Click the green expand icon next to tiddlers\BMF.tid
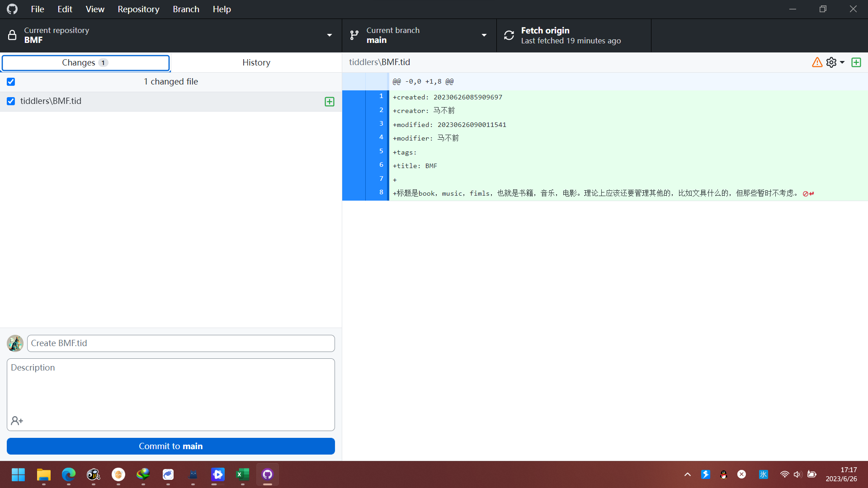Viewport: 868px width, 488px height. tap(330, 101)
